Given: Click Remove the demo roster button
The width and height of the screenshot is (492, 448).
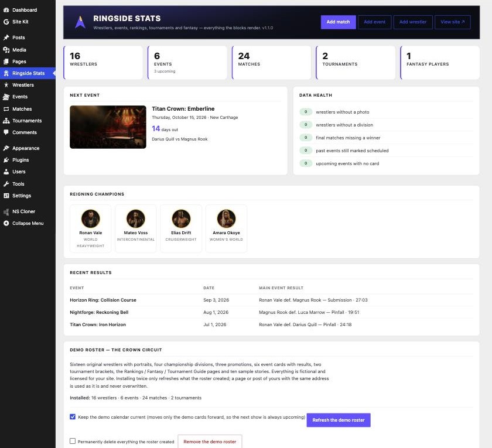Looking at the screenshot, I should click(x=210, y=442).
